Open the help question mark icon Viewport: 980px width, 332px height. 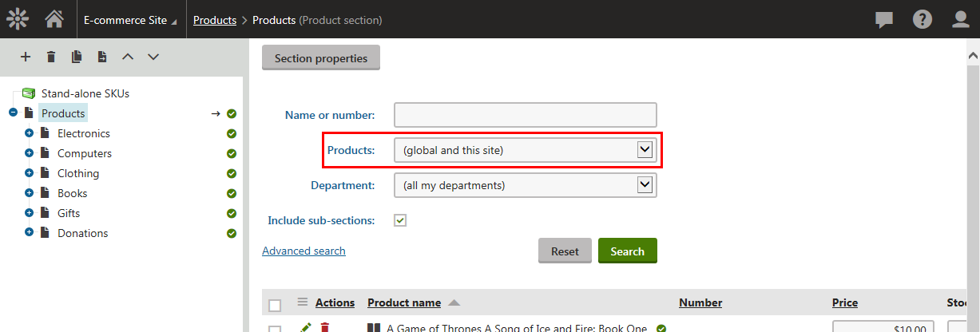pyautogui.click(x=922, y=19)
